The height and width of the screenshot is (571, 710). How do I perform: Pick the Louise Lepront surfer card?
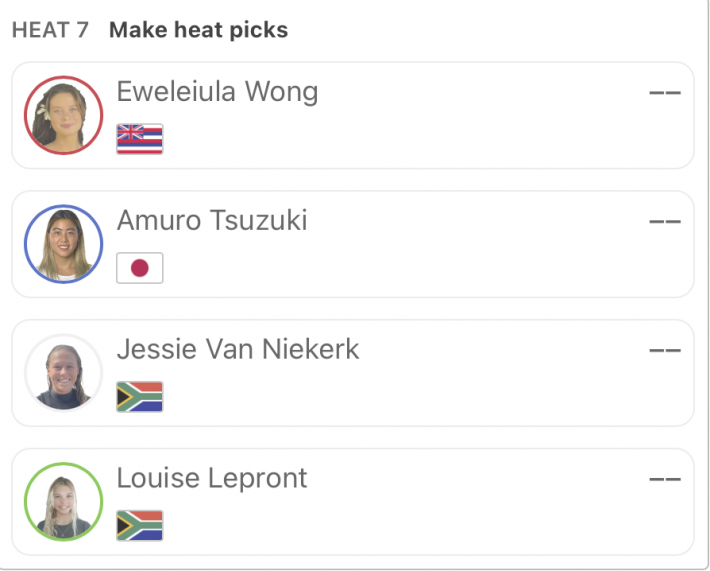[353, 502]
